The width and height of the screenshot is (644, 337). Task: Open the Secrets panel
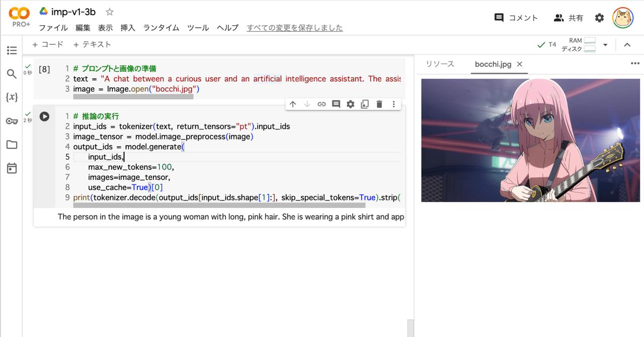click(12, 120)
